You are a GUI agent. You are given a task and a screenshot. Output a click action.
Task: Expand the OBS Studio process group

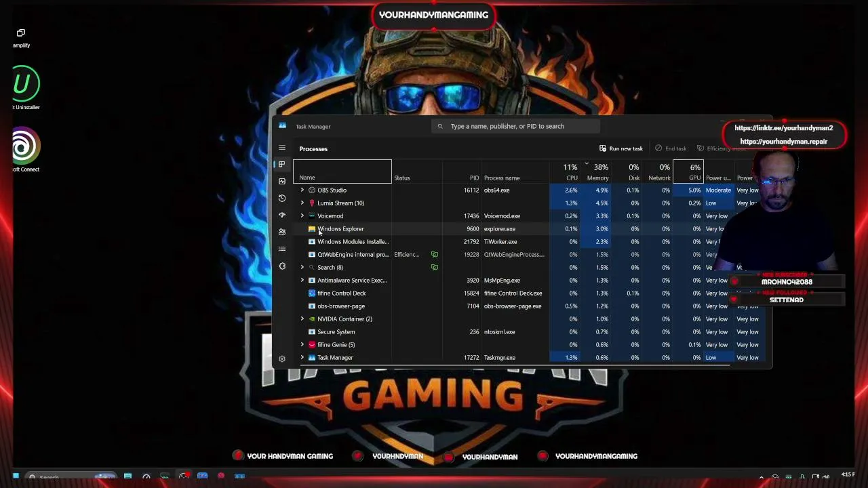coord(302,190)
